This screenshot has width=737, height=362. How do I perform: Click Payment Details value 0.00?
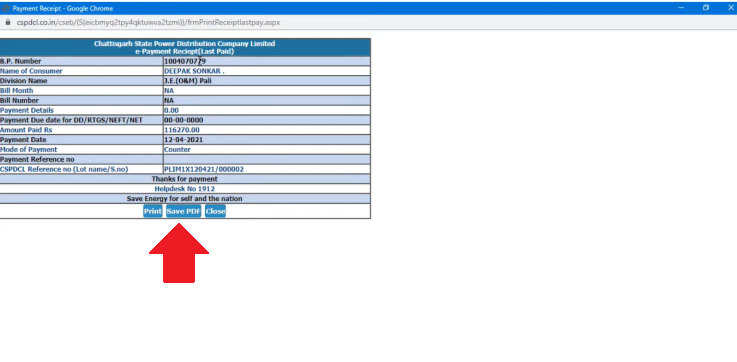(171, 110)
